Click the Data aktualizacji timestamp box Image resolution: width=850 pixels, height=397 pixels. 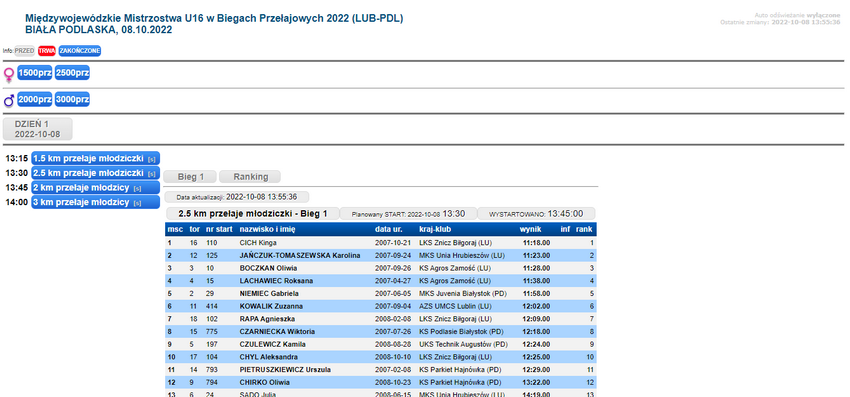click(236, 197)
